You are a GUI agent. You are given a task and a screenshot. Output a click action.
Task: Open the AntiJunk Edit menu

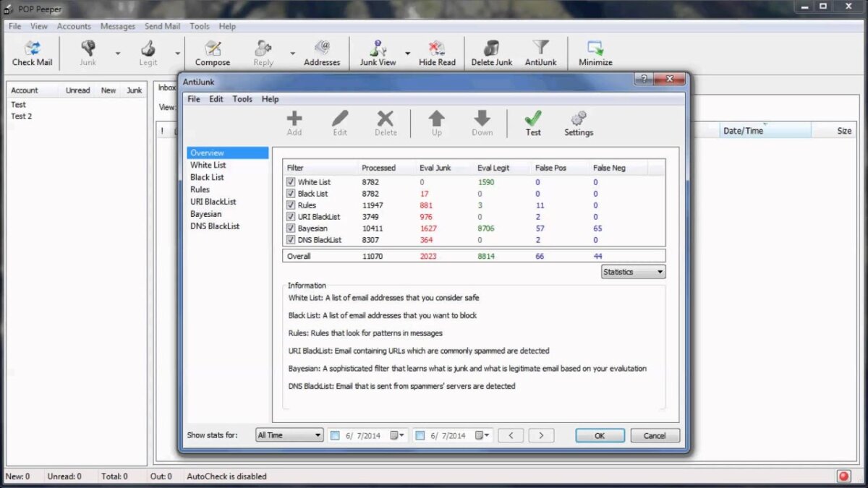click(216, 99)
